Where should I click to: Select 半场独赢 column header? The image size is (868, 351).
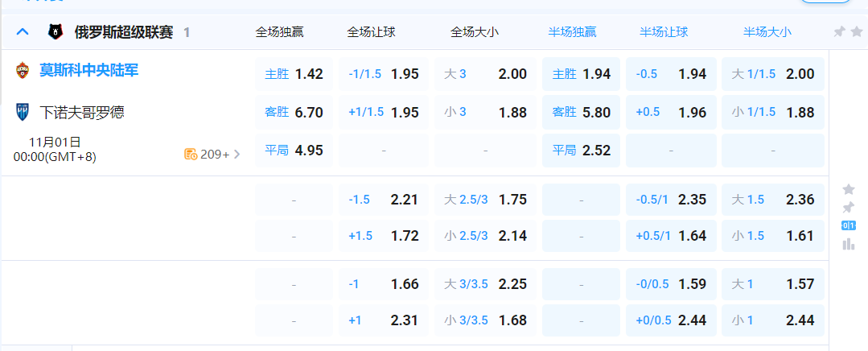tap(573, 32)
